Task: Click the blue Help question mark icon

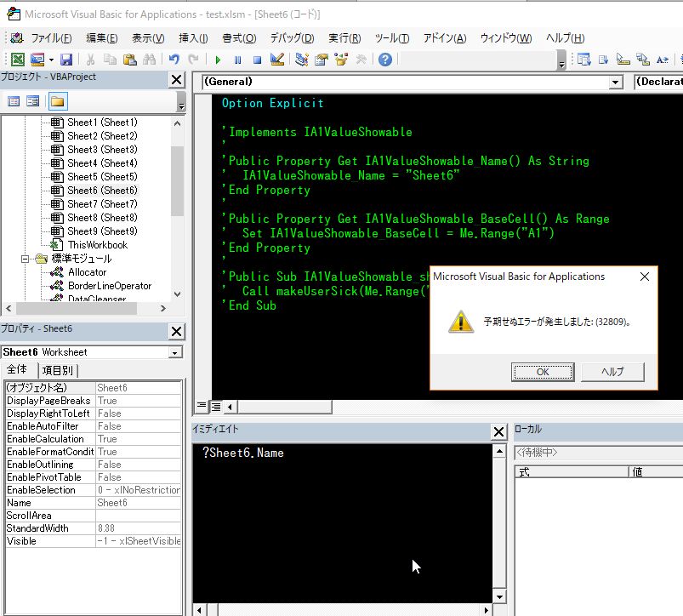Action: (x=385, y=59)
